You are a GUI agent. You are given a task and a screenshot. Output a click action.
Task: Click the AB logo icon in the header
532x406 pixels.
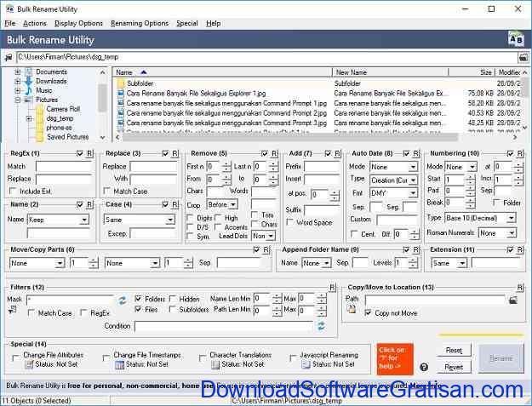tap(516, 39)
